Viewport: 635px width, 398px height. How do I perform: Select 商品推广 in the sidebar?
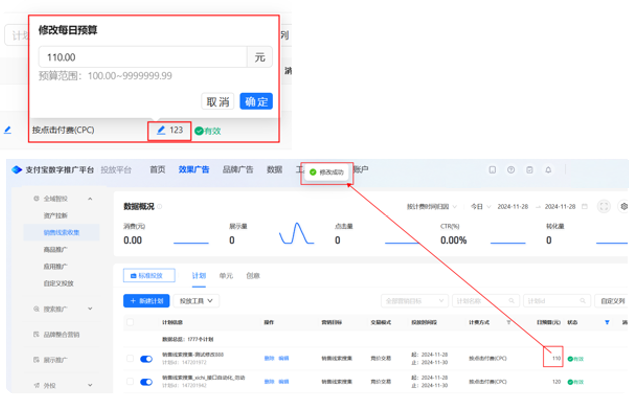(56, 249)
